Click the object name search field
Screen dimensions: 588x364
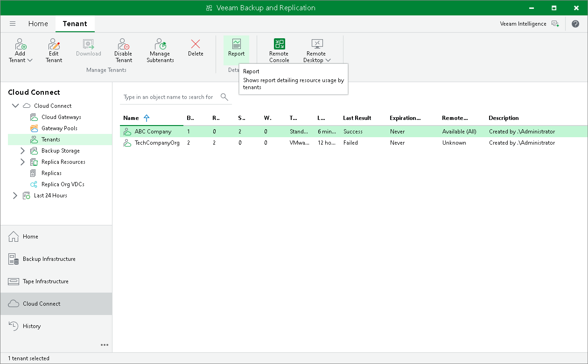click(x=168, y=97)
